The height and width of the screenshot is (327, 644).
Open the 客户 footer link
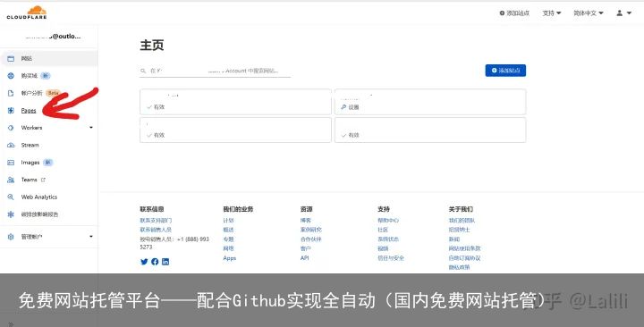point(306,248)
